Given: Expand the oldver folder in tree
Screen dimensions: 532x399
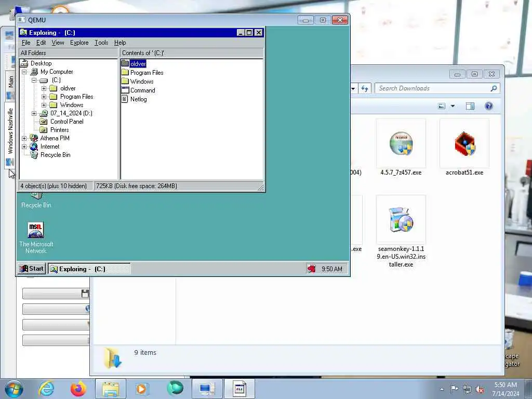Looking at the screenshot, I should pyautogui.click(x=44, y=88).
